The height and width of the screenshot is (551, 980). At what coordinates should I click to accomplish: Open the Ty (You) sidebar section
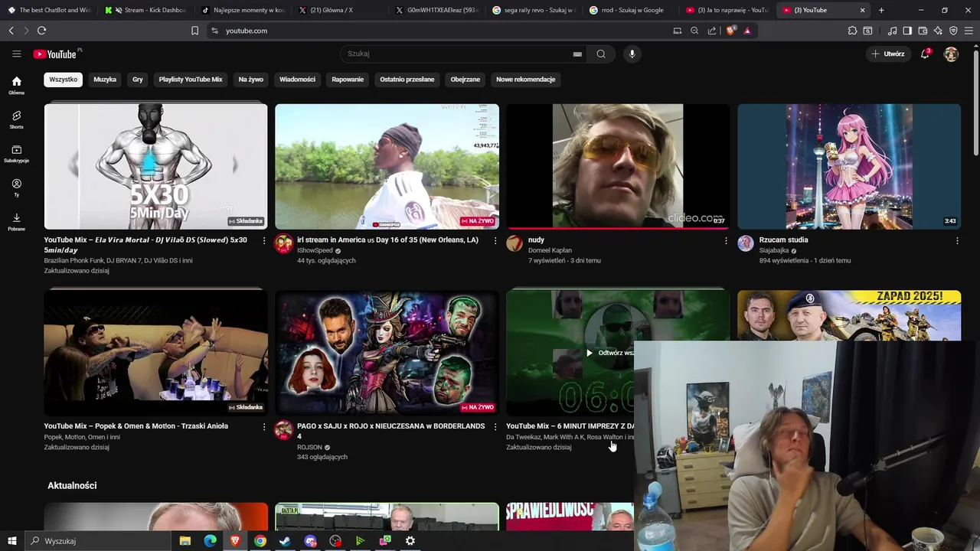coord(16,187)
